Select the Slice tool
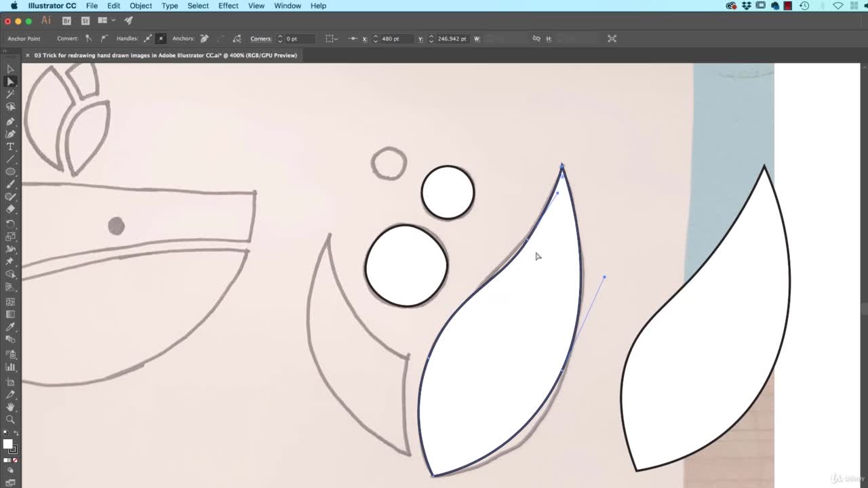 (x=10, y=394)
